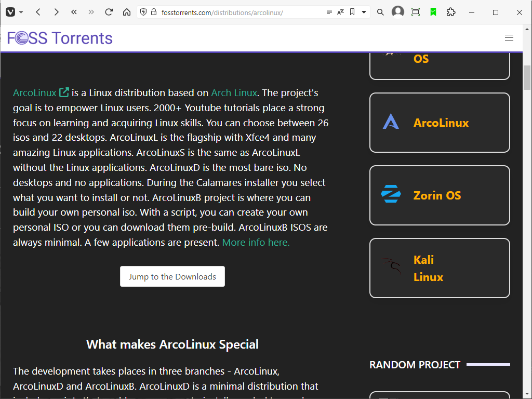Screen dimensions: 532x399
Task: Click the vertical scrollbar thumb
Action: pyautogui.click(x=527, y=78)
